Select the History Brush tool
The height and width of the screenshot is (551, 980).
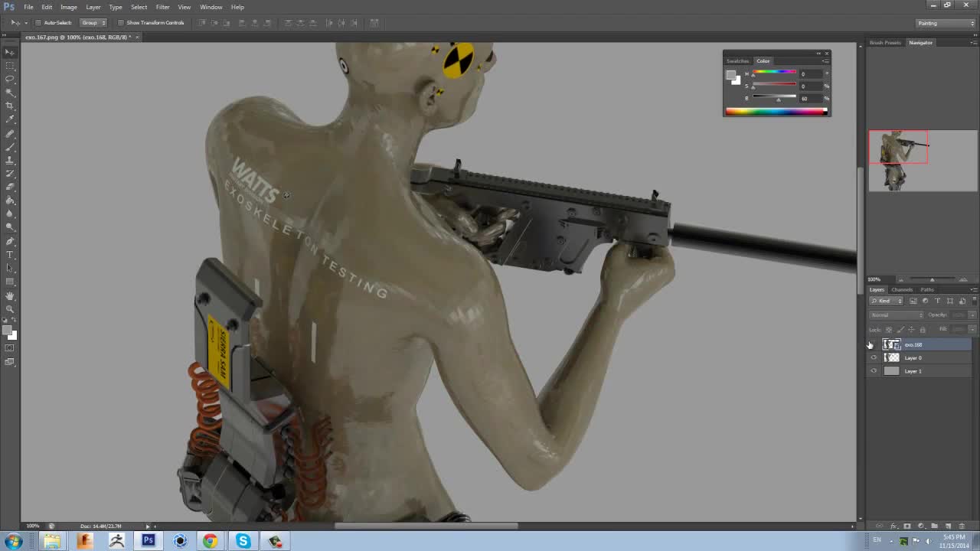click(x=10, y=173)
